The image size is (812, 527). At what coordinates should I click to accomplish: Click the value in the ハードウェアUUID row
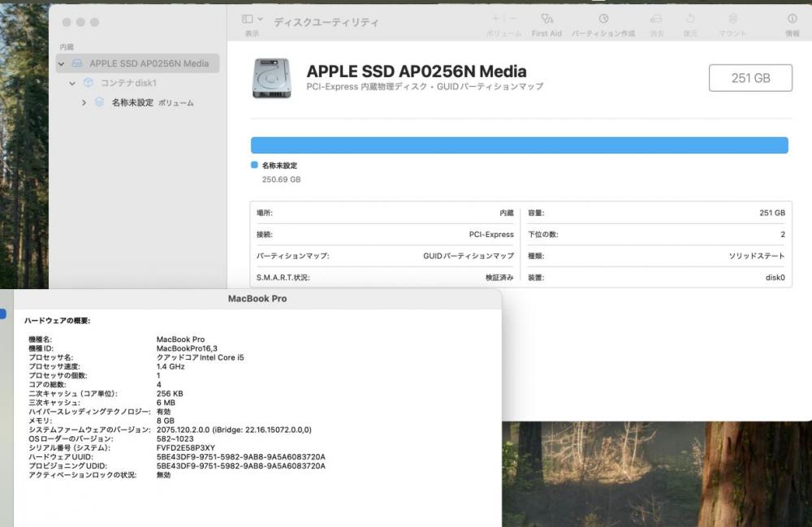point(241,457)
